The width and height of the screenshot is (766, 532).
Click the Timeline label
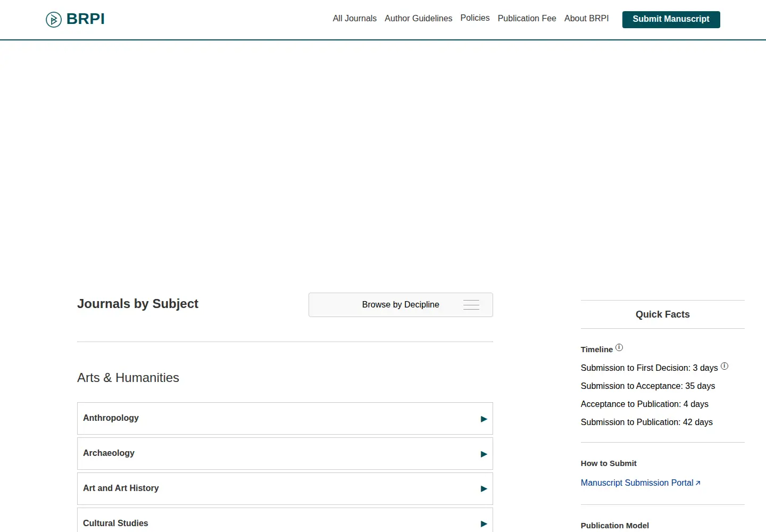597,350
